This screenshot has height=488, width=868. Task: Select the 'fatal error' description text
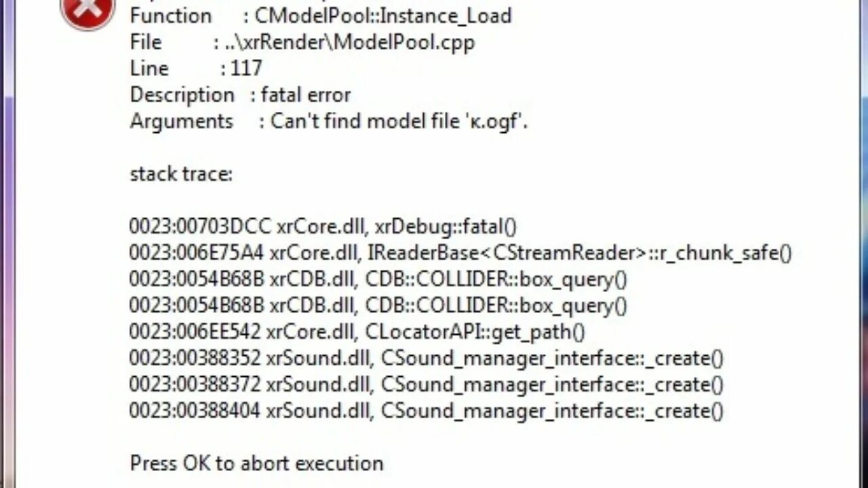coord(306,95)
